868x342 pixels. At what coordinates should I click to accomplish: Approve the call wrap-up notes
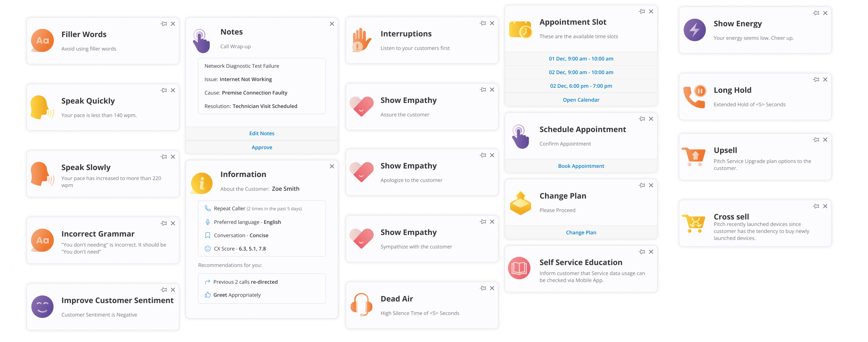[x=262, y=147]
